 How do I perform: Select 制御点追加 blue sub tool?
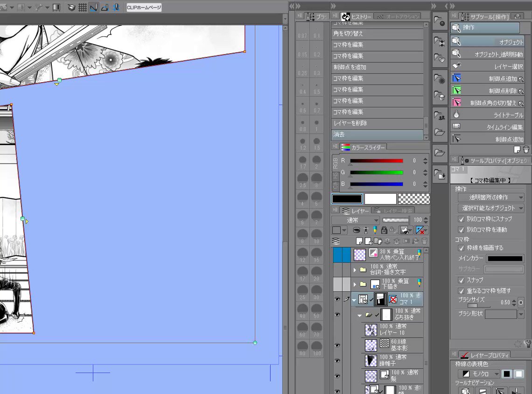pyautogui.click(x=488, y=78)
